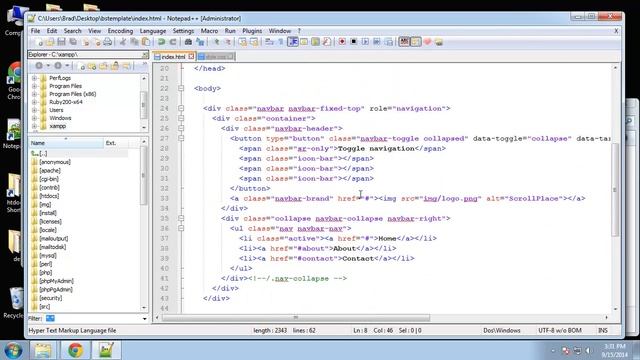Toggle the Word wrap toolbar icon
640x360 pixels.
pyautogui.click(x=269, y=42)
